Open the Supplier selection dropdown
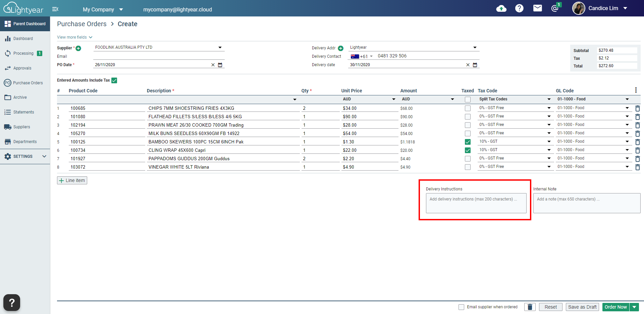644x314 pixels. click(220, 47)
